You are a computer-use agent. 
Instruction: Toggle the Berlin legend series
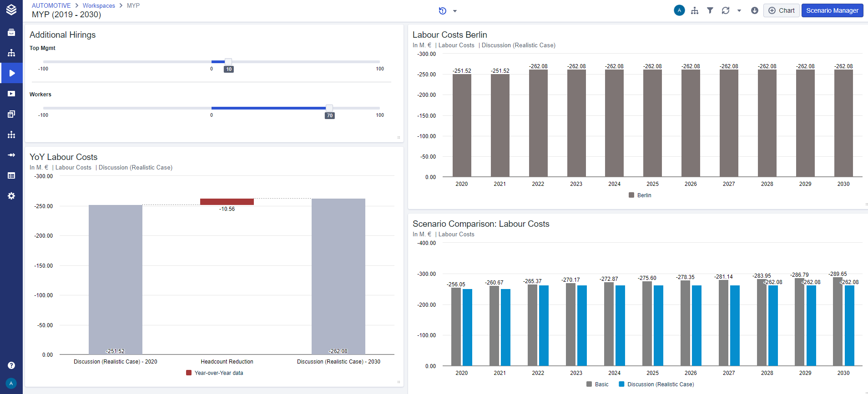(640, 195)
